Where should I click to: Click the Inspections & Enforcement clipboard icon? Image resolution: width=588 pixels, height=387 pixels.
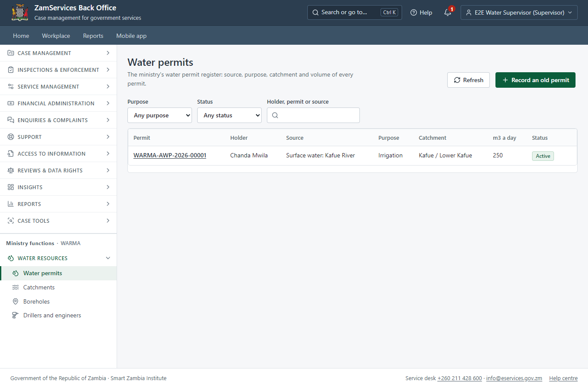pyautogui.click(x=11, y=70)
